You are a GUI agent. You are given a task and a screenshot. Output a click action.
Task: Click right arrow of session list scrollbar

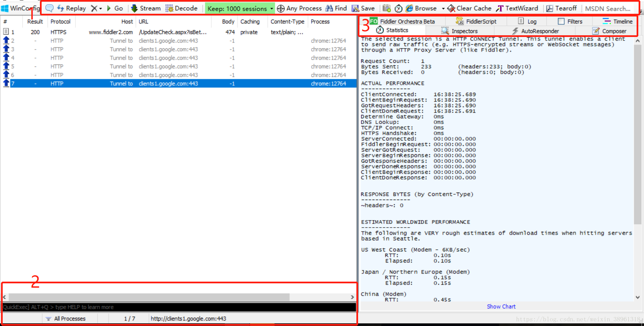click(352, 297)
